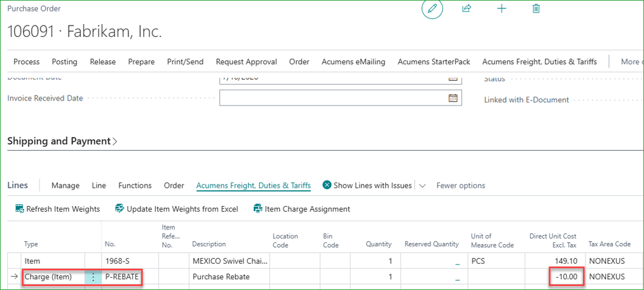Click Update Item Weights from Excel icon

tap(120, 209)
